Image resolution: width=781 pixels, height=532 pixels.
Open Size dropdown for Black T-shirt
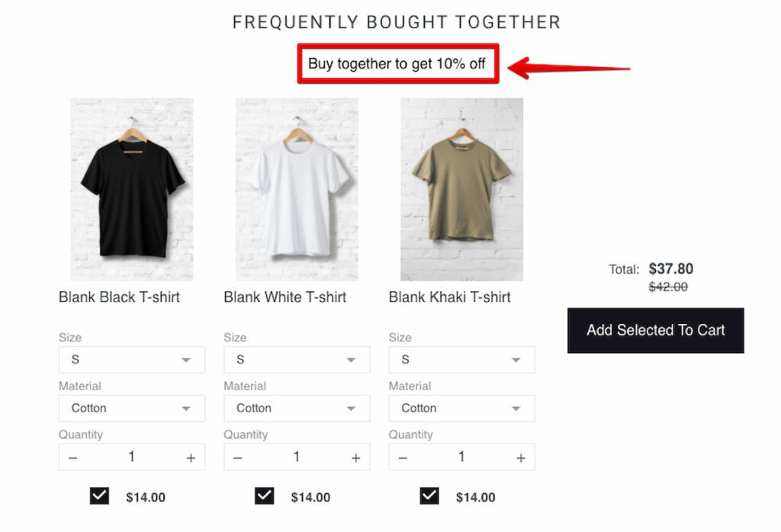(x=132, y=360)
